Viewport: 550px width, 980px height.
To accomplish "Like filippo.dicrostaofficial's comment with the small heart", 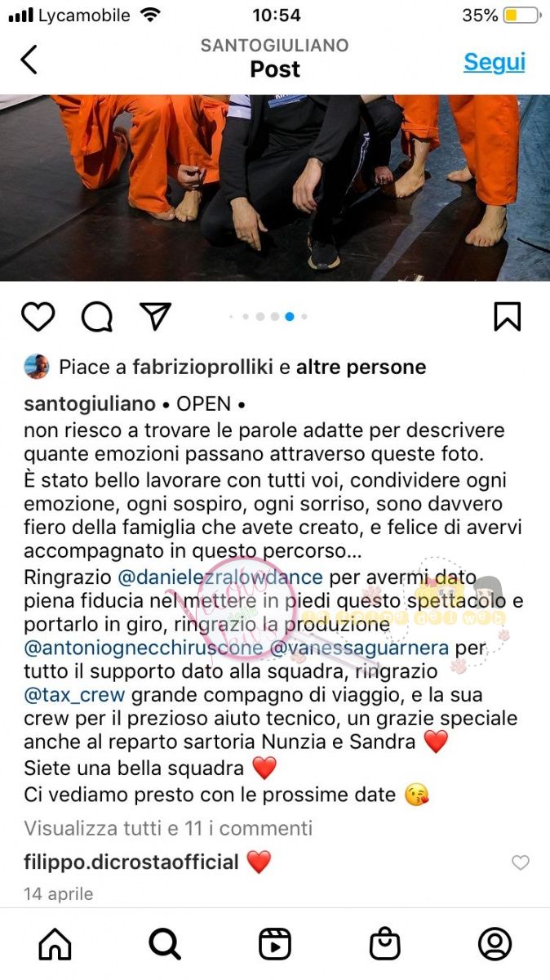I will click(x=520, y=862).
